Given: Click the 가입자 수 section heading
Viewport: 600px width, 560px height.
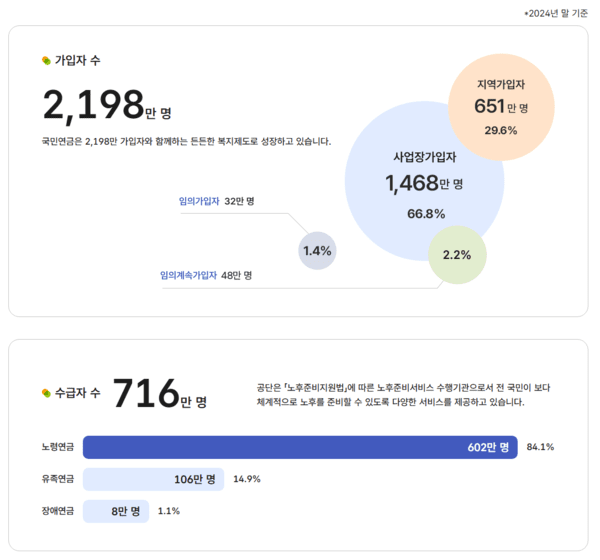Looking at the screenshot, I should pyautogui.click(x=78, y=60).
